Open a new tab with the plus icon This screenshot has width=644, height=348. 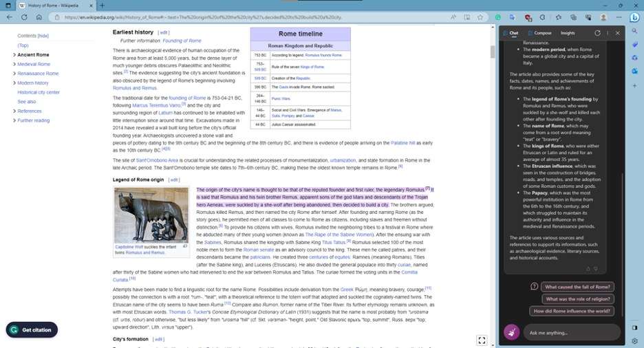pos(102,6)
